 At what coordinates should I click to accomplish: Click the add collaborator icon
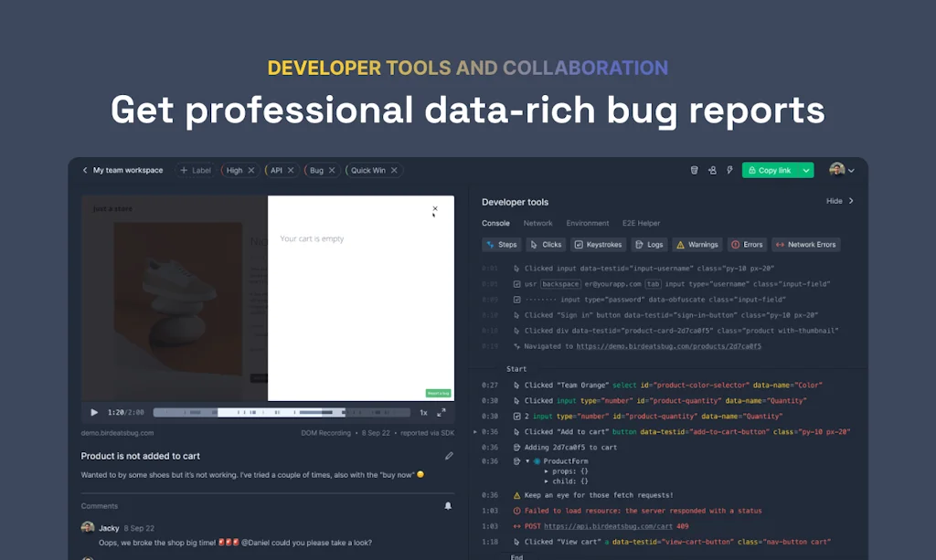pyautogui.click(x=712, y=170)
